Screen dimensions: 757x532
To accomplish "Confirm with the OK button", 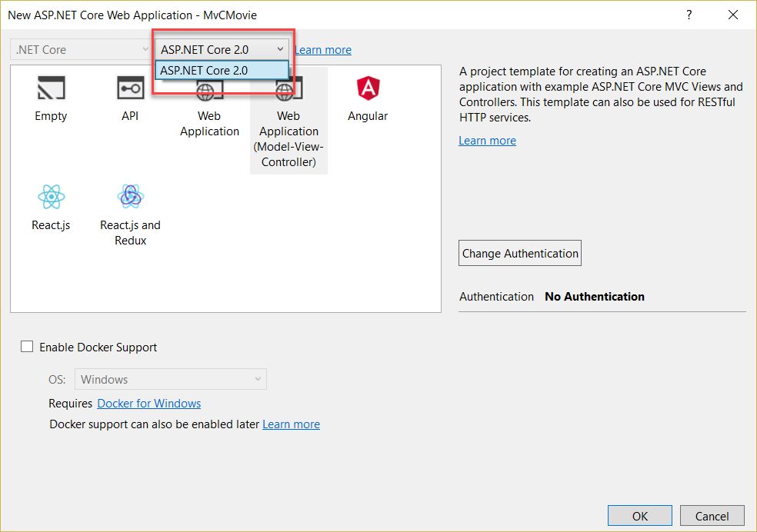I will (x=640, y=516).
